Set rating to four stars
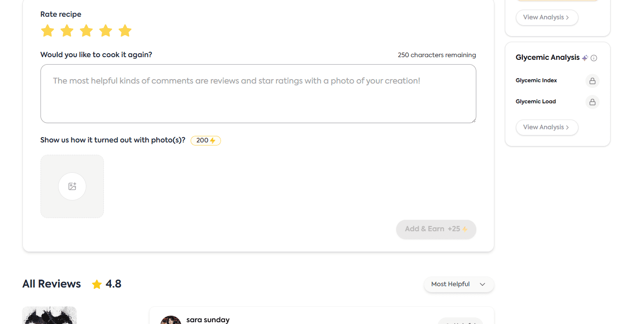Viewport: 644px width, 324px height. point(106,31)
